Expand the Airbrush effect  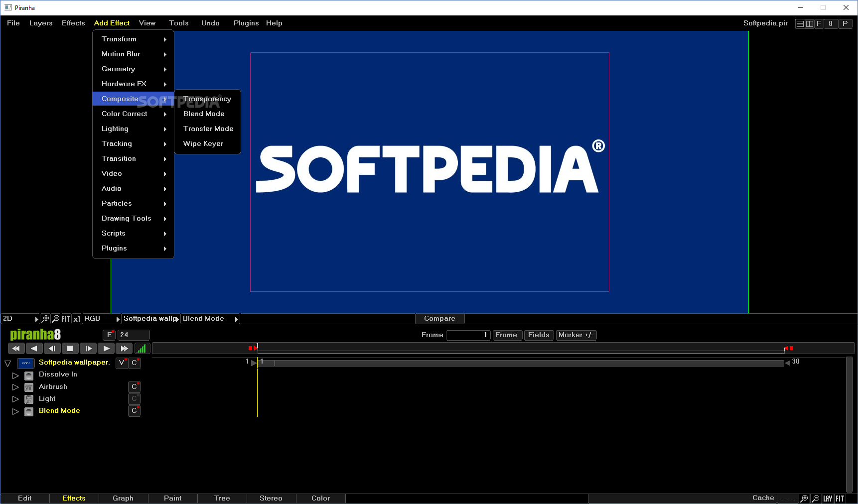(15, 387)
